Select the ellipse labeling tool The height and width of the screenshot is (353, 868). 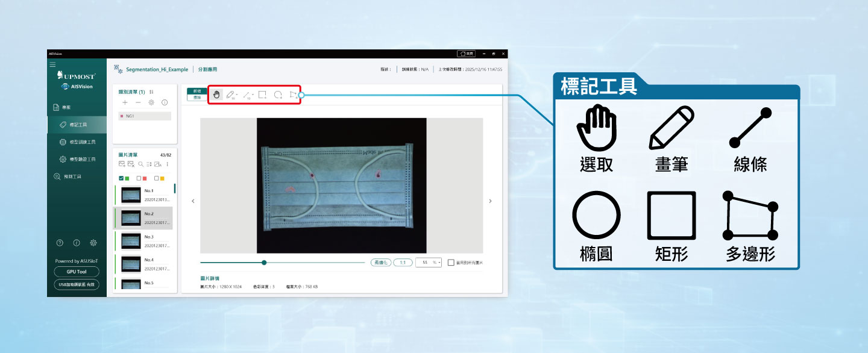278,95
